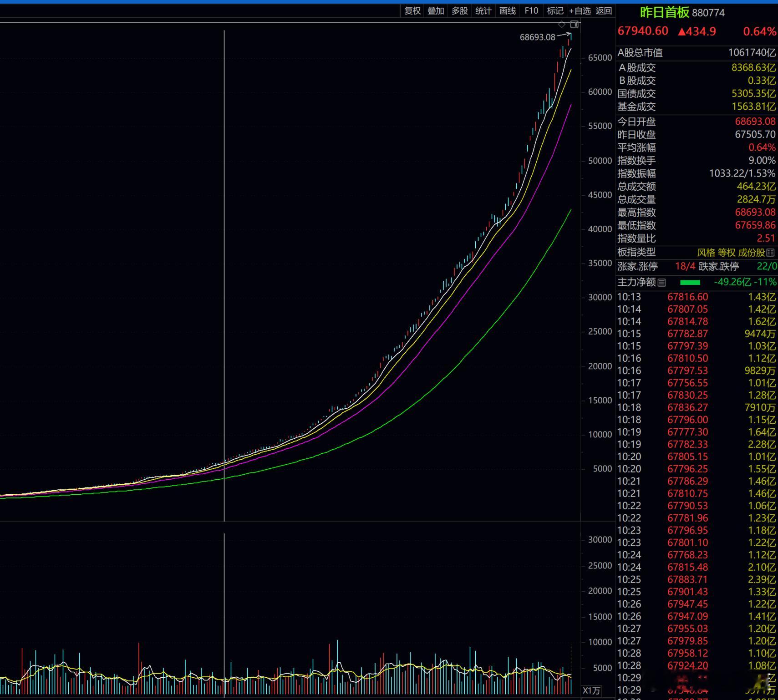Select the tick row priced 67782.87

pos(697,334)
